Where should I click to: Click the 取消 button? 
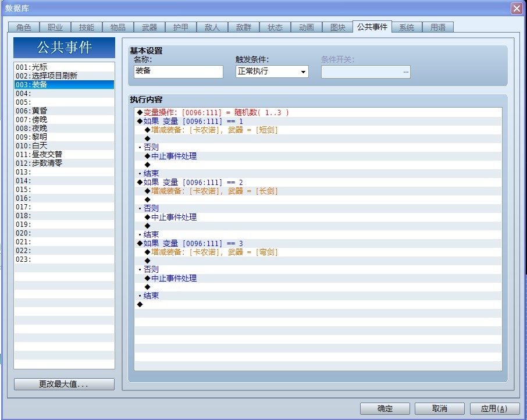point(440,408)
